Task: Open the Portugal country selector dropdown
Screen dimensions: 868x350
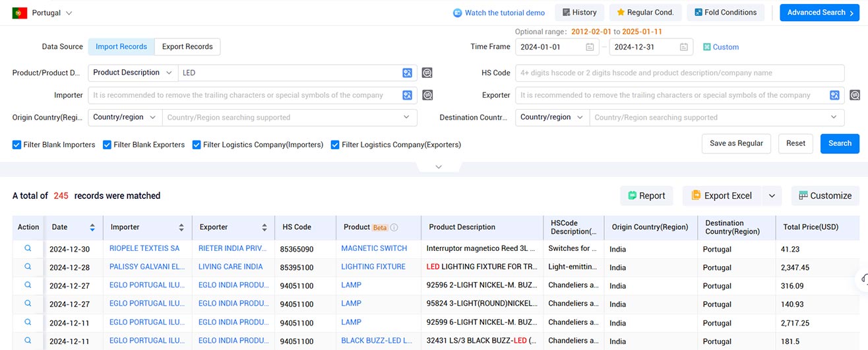Action: pos(43,13)
